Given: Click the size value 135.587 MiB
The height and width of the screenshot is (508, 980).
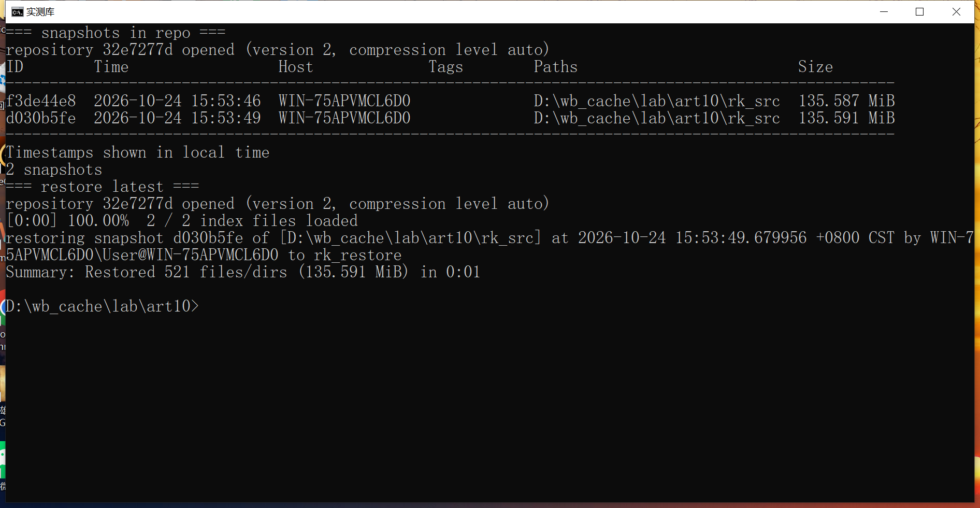Looking at the screenshot, I should point(846,101).
